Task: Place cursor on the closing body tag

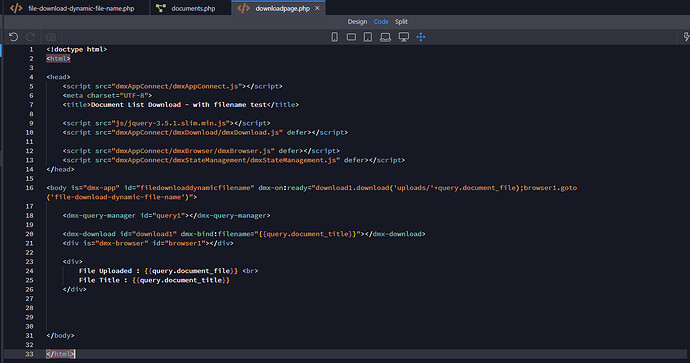Action: click(60, 335)
